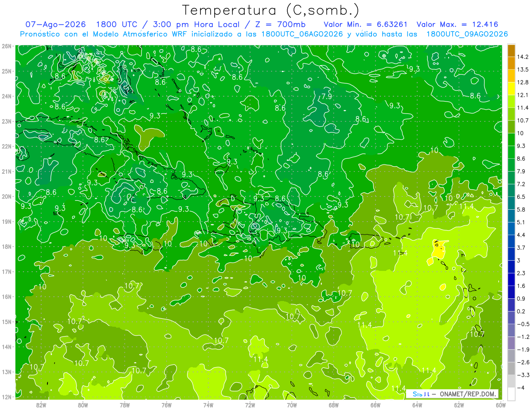This screenshot has height=411, width=532.
Task: Click the "7.9" contour label on the map
Action: pyautogui.click(x=327, y=97)
